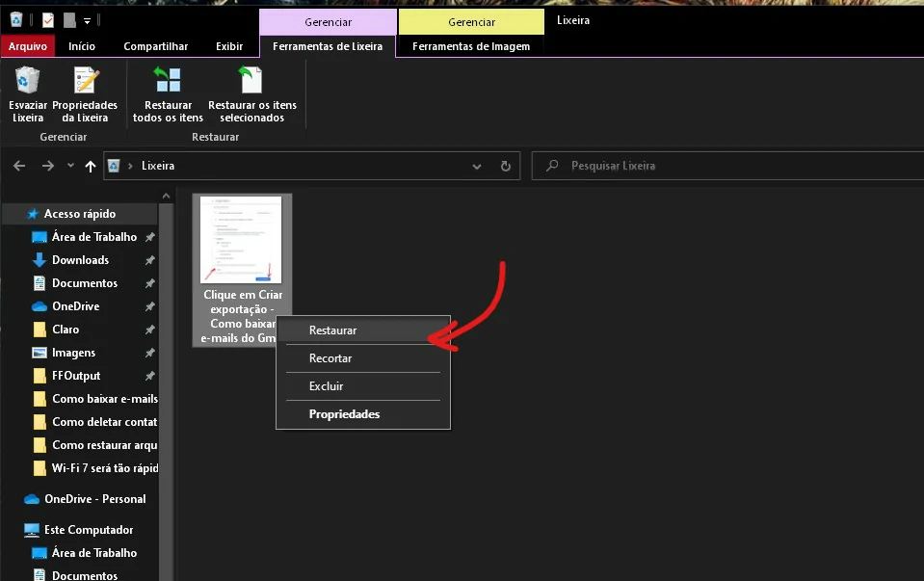
Task: Click the Clique em Criar exportação file name
Action: click(242, 316)
